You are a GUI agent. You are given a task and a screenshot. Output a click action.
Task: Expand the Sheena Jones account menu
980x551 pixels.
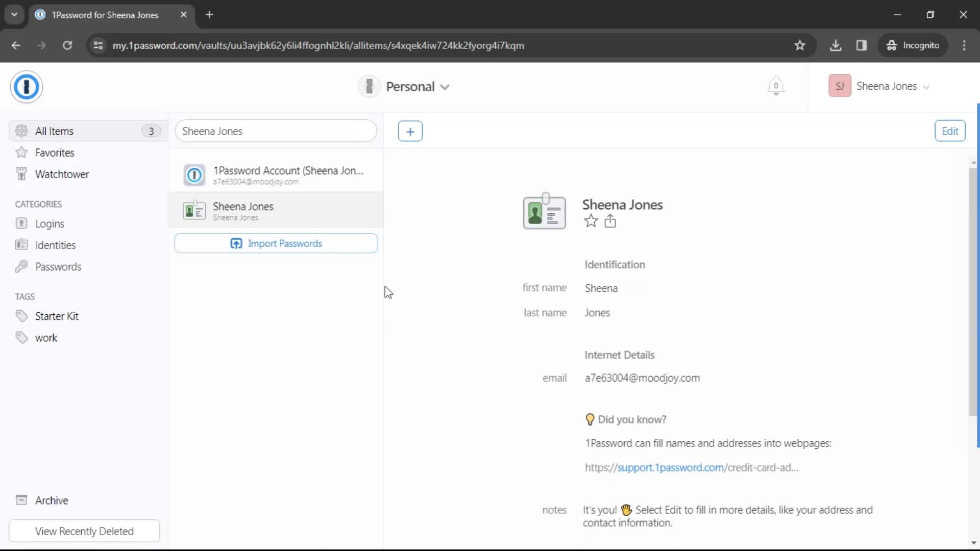(926, 87)
